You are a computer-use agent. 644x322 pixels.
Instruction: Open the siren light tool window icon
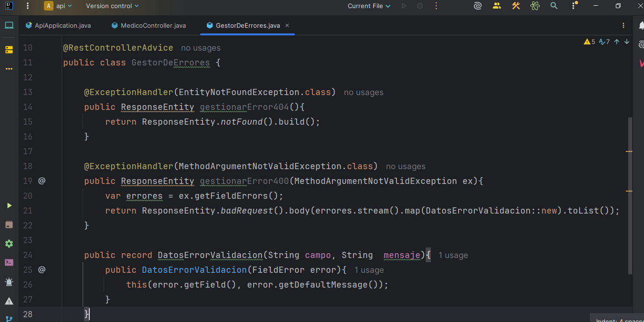[9, 282]
